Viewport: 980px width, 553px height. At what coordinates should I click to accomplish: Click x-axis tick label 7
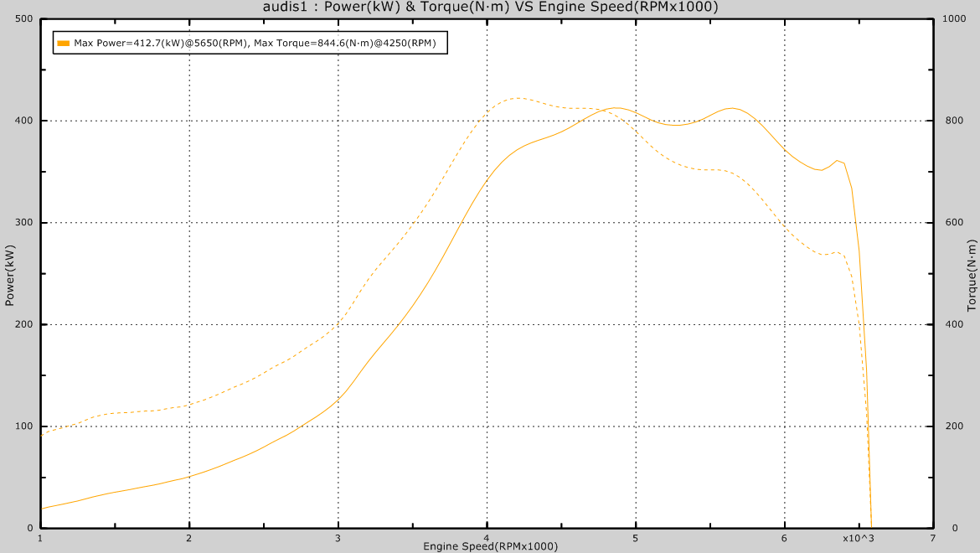pos(932,538)
